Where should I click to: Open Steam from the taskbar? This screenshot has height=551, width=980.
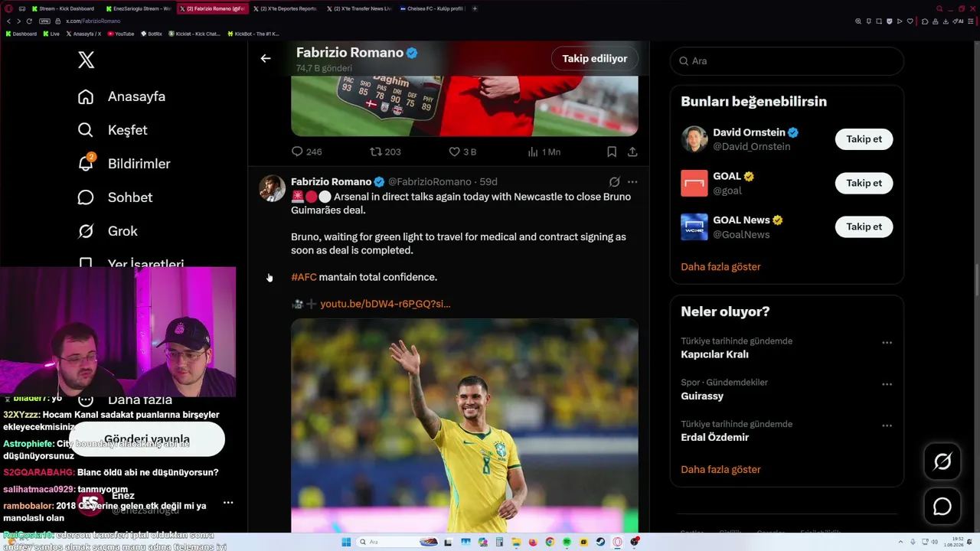pyautogui.click(x=600, y=542)
